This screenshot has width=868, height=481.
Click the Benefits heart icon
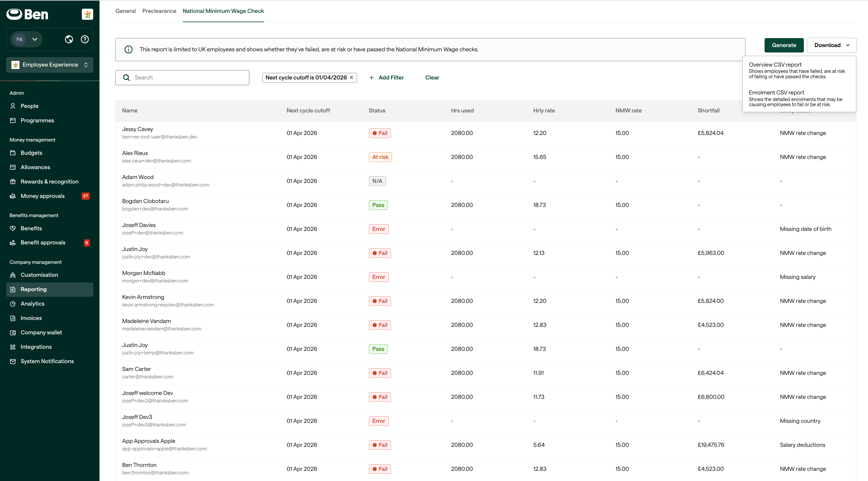[x=13, y=228]
